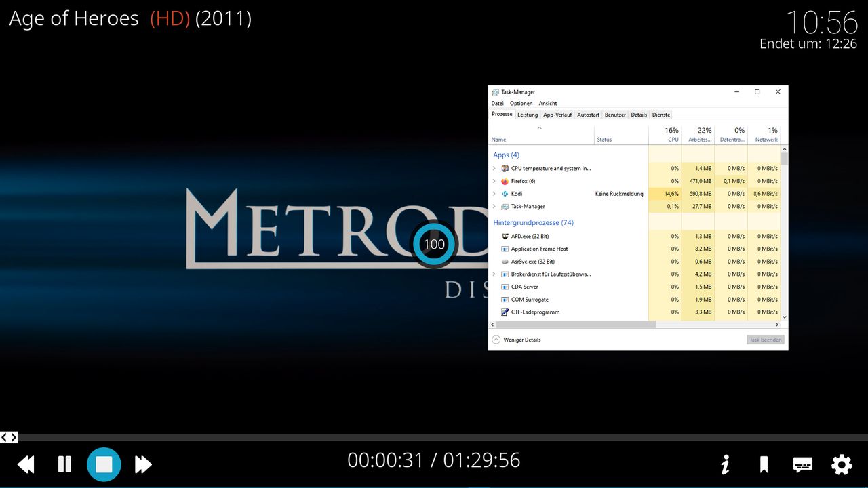Image resolution: width=868 pixels, height=488 pixels.
Task: Expand the Task-Manager process entry
Action: (x=494, y=206)
